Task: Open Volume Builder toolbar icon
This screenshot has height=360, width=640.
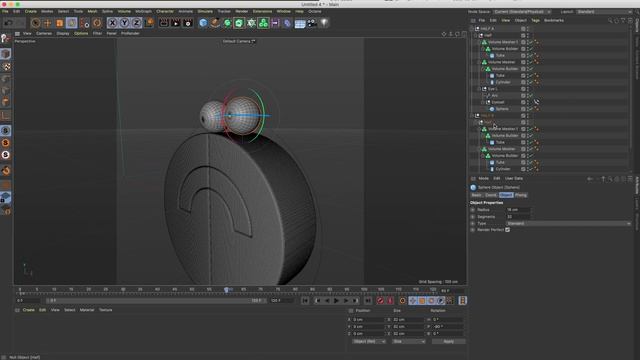Action: coord(264,23)
